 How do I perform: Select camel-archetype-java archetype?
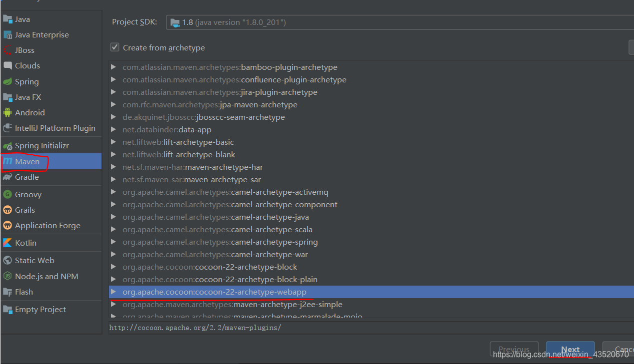[371, 217]
